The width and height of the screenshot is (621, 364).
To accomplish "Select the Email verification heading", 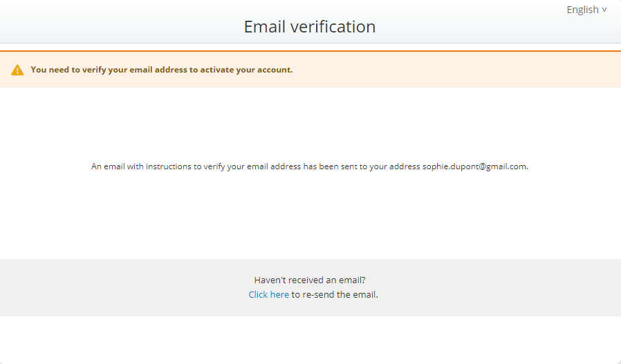I will pyautogui.click(x=310, y=26).
